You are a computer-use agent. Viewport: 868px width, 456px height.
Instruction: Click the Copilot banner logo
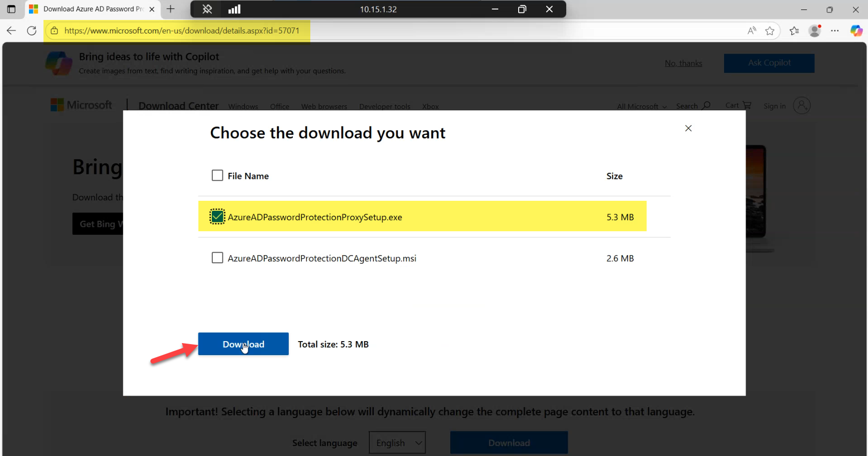pyautogui.click(x=59, y=63)
